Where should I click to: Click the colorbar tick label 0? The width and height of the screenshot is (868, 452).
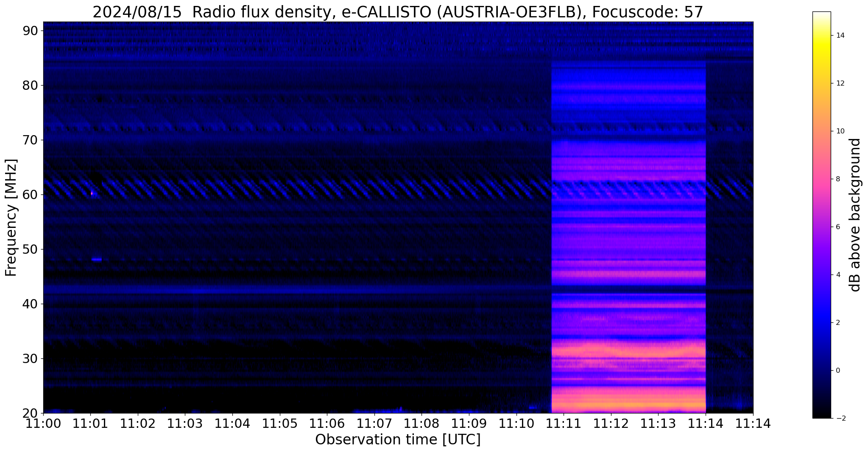click(837, 371)
